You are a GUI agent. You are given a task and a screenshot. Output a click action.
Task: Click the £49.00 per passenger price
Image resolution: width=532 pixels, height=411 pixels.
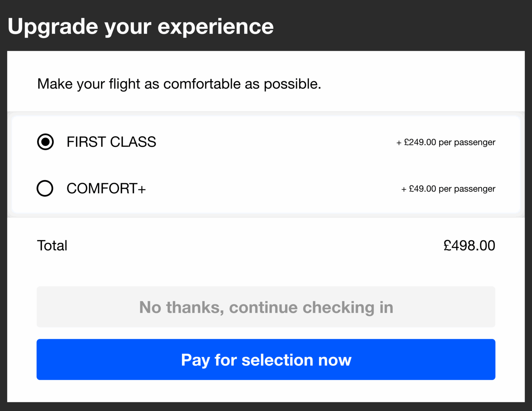(448, 189)
